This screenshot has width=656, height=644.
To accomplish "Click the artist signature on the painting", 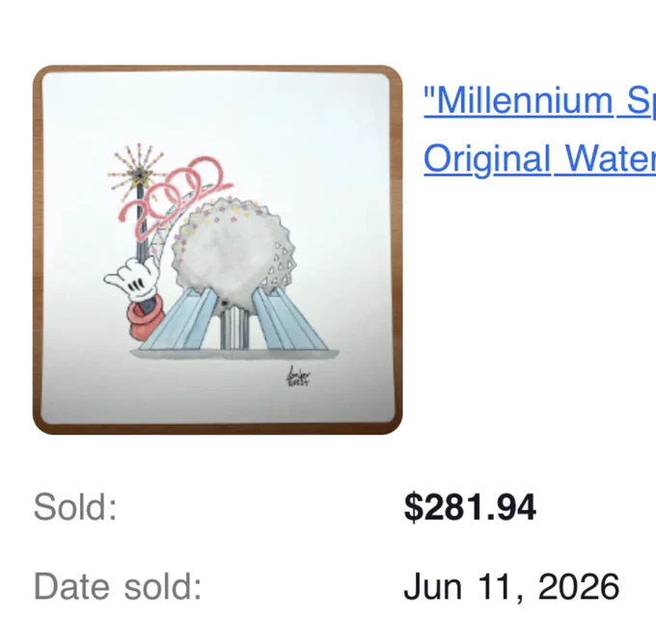I will pos(299,376).
